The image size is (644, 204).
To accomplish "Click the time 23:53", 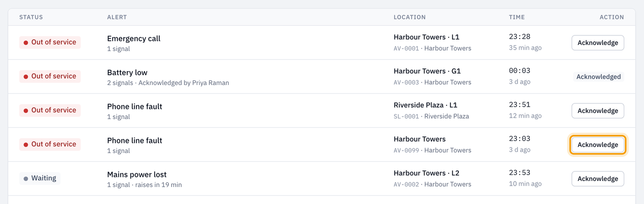I will tap(519, 173).
